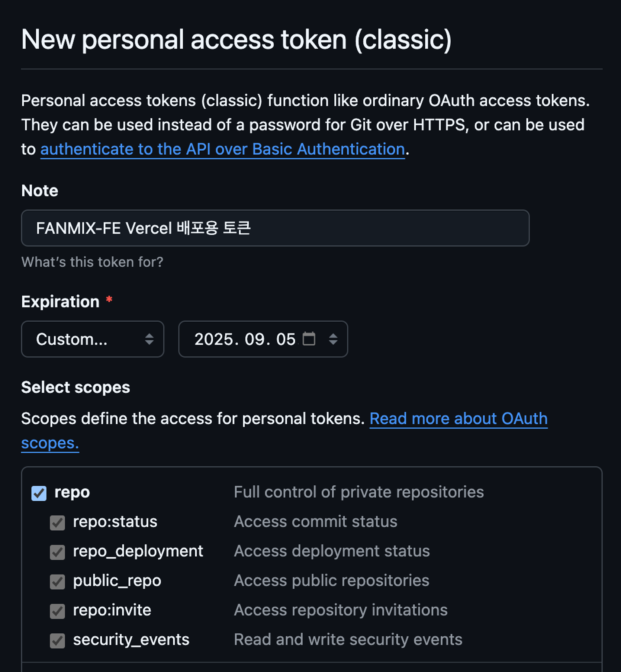Toggle the repo:status checkbox
Screen dimensions: 621x672
[x=57, y=522]
